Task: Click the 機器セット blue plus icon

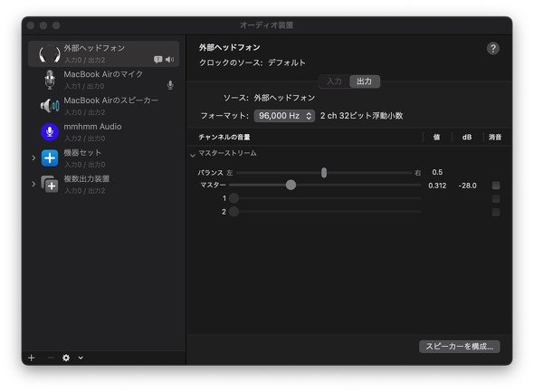Action: point(50,158)
